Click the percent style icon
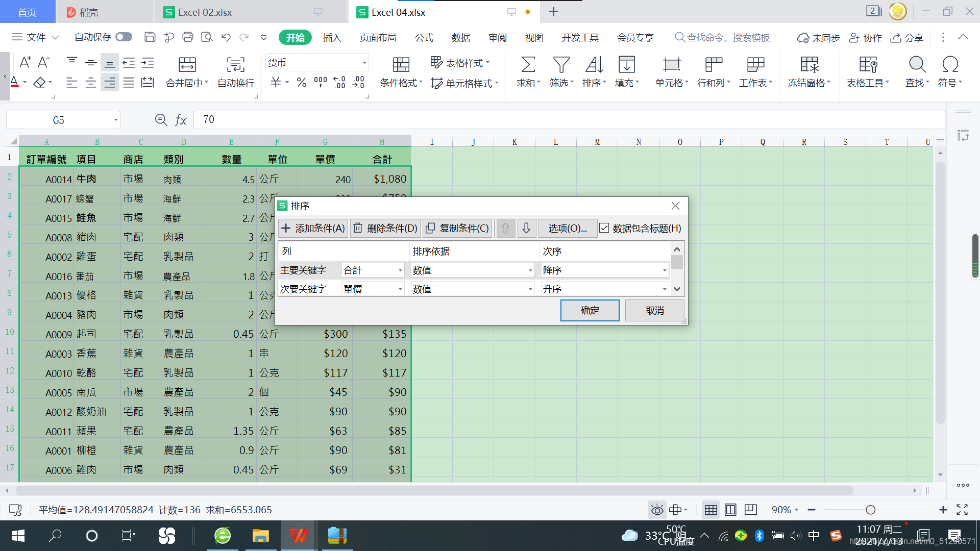Image resolution: width=980 pixels, height=551 pixels. tap(301, 82)
